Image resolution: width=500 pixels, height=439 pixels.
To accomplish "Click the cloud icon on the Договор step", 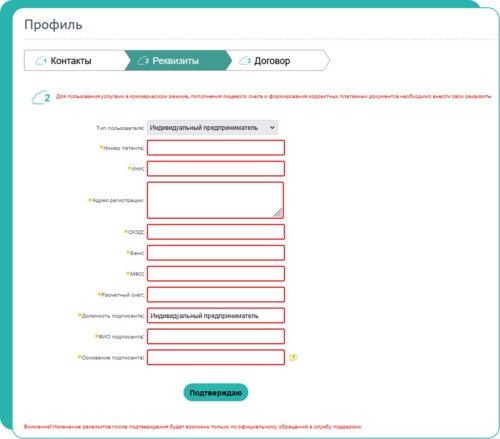I will tap(245, 61).
